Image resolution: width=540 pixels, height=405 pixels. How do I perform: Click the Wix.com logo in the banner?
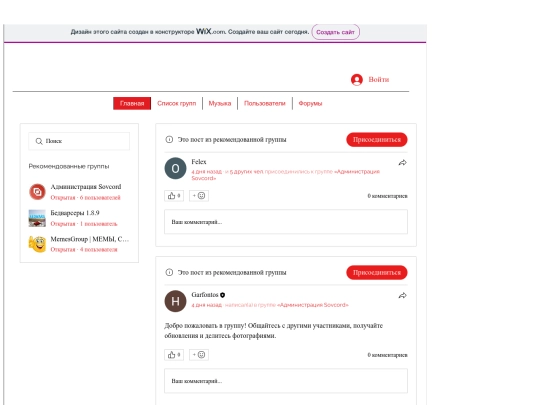[x=210, y=31]
